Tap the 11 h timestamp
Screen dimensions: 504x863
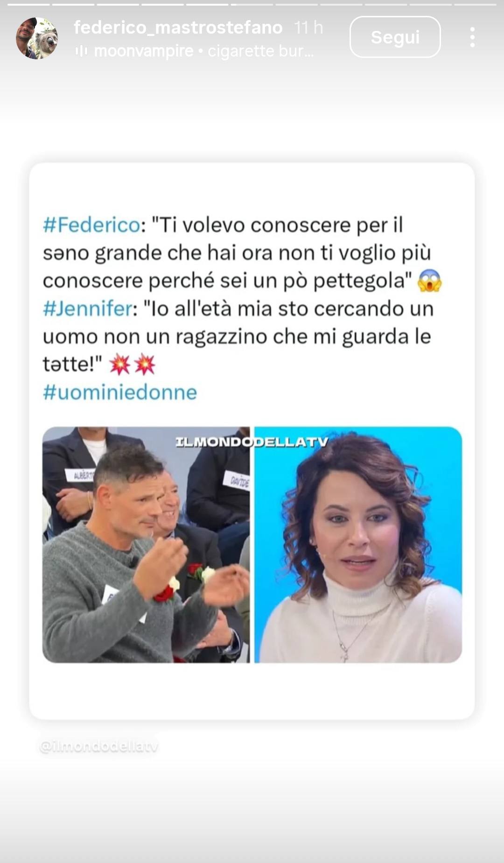point(308,28)
